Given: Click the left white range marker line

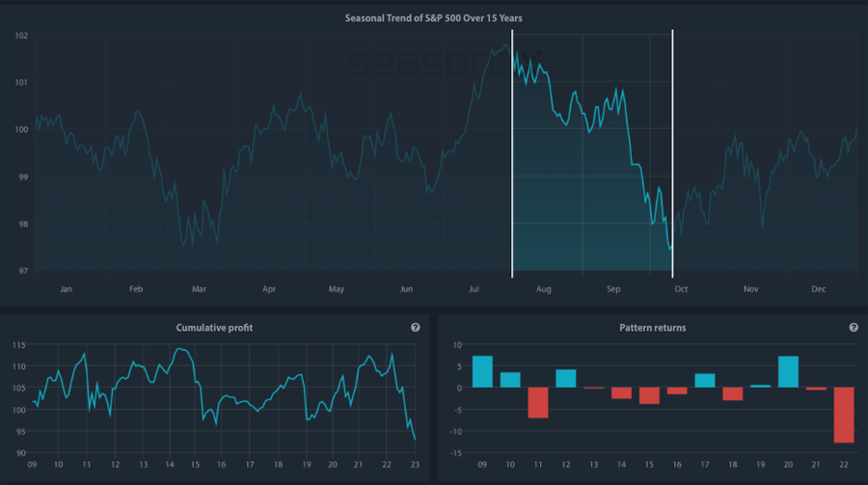Looking at the screenshot, I should tap(512, 154).
